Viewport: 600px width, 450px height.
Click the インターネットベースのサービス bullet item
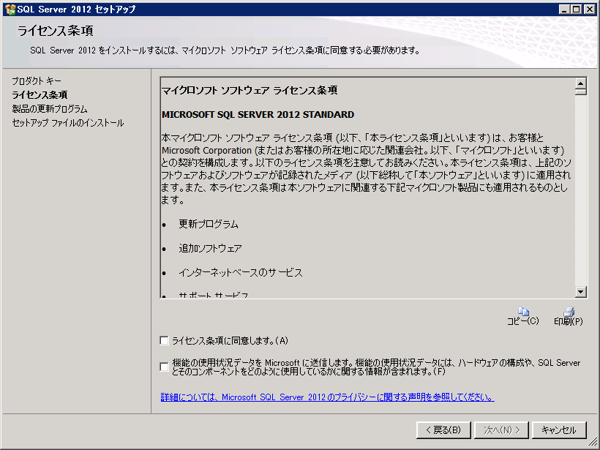(x=240, y=273)
